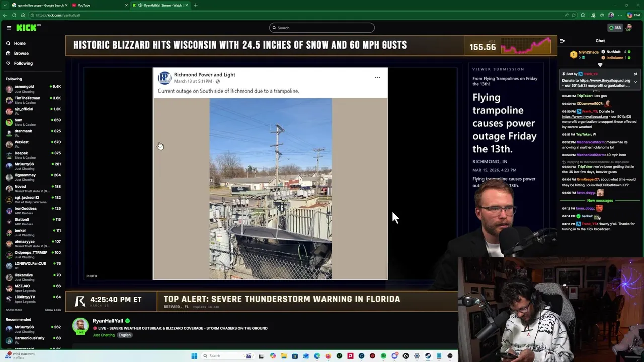This screenshot has width=644, height=362.
Task: Open Following in the sidebar
Action: [23, 63]
